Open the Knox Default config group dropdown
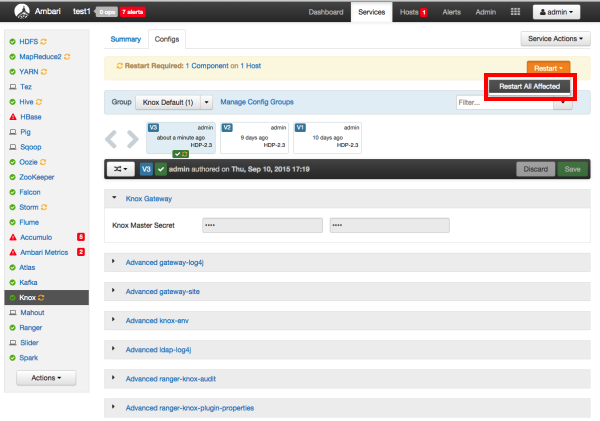This screenshot has width=600, height=421. point(206,102)
